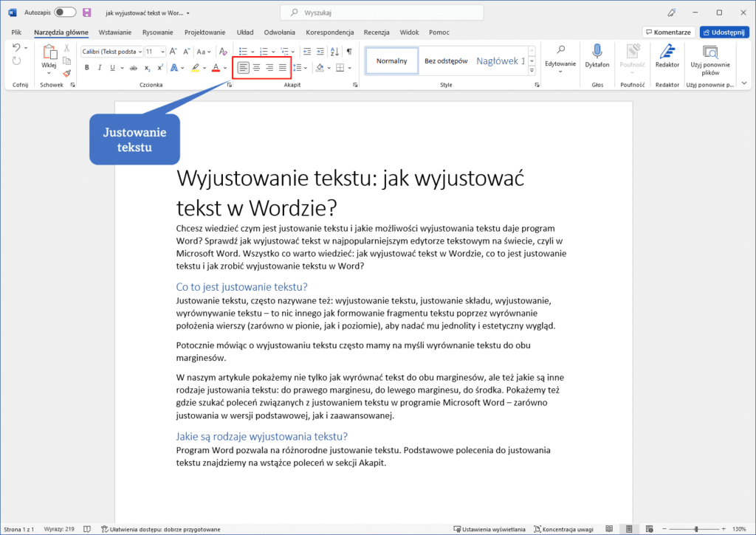Open the Edytowanie search menu
This screenshot has width=756, height=535.
[560, 58]
